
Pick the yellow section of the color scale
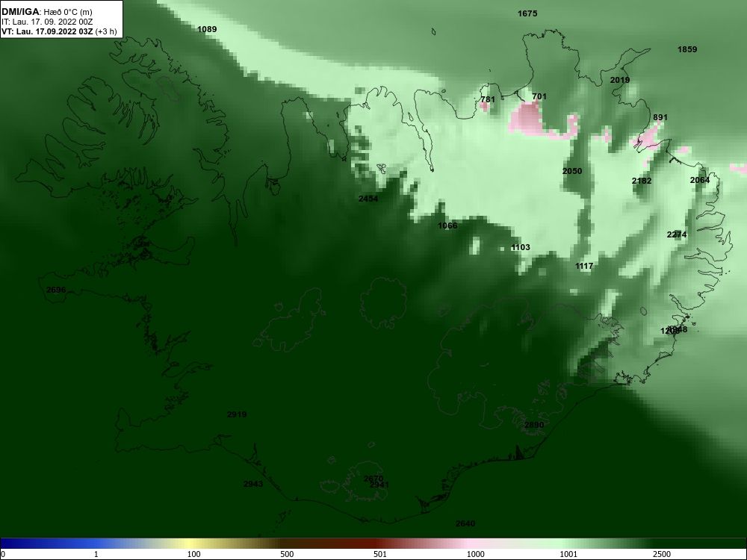190,544
